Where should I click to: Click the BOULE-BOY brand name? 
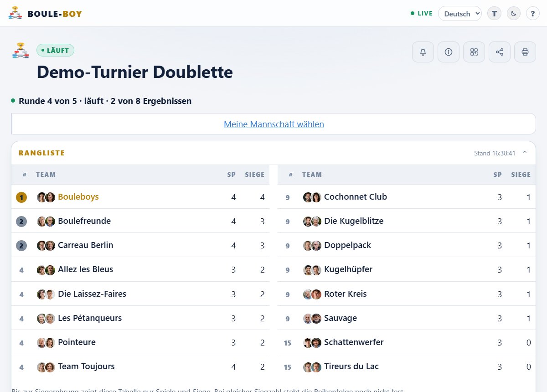pyautogui.click(x=55, y=14)
